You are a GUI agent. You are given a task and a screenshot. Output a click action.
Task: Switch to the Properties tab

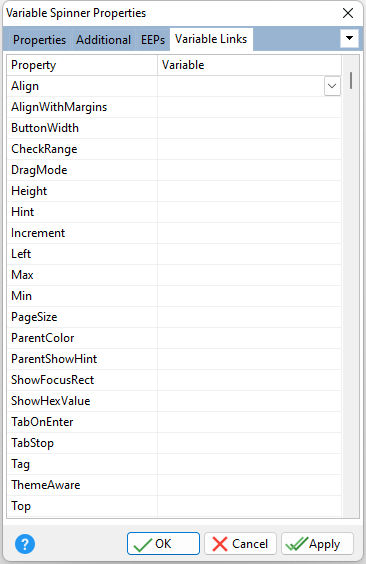point(39,40)
